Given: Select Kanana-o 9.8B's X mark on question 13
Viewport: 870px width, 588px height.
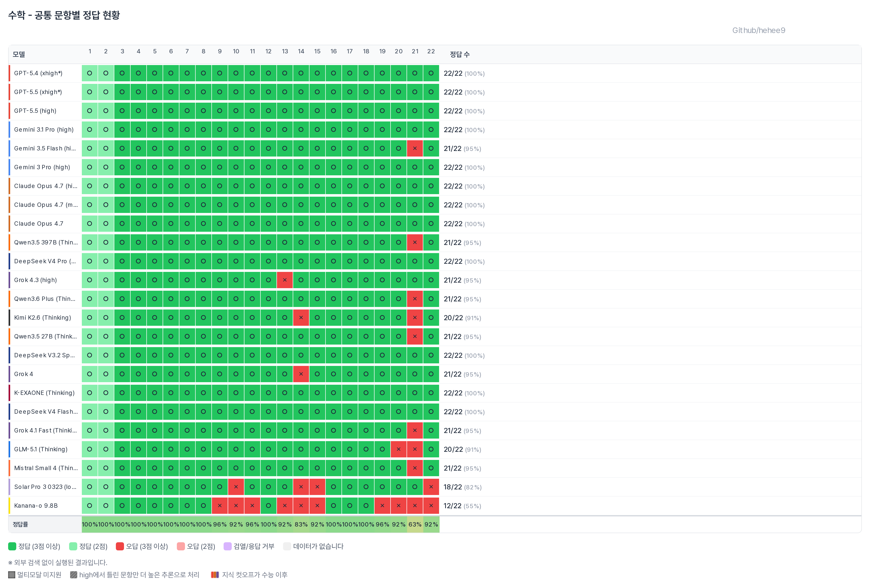Looking at the screenshot, I should pos(285,506).
